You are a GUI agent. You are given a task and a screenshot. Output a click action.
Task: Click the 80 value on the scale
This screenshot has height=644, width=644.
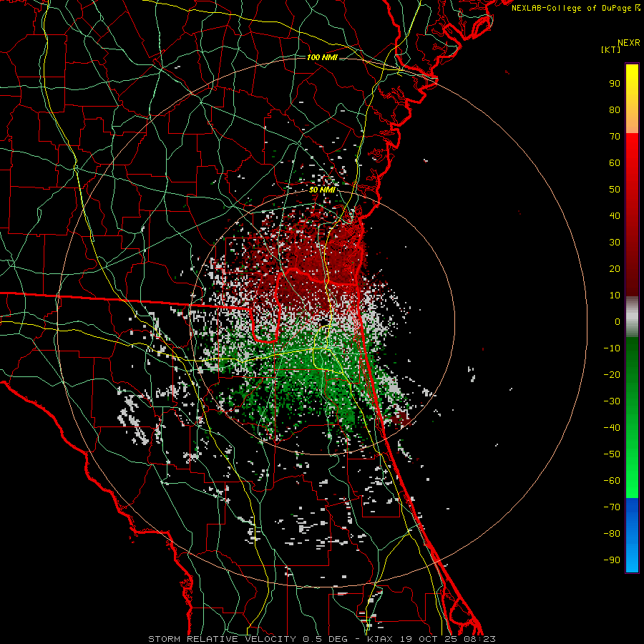615,109
